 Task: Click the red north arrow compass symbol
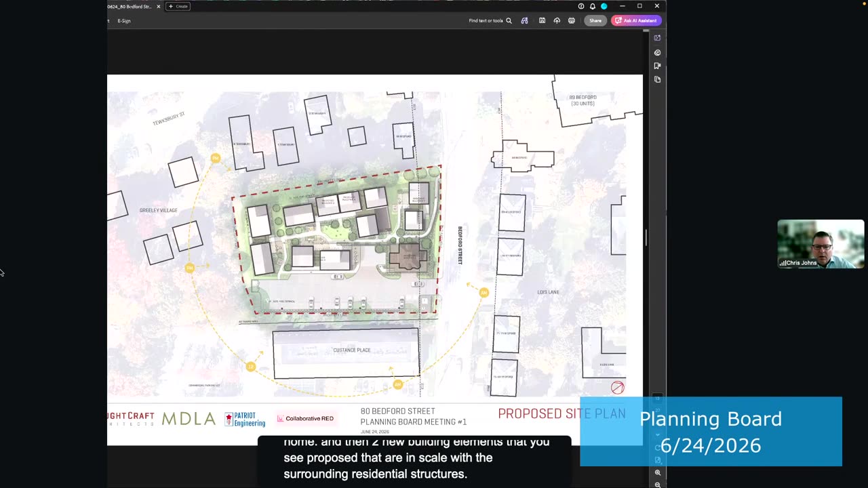click(x=617, y=388)
